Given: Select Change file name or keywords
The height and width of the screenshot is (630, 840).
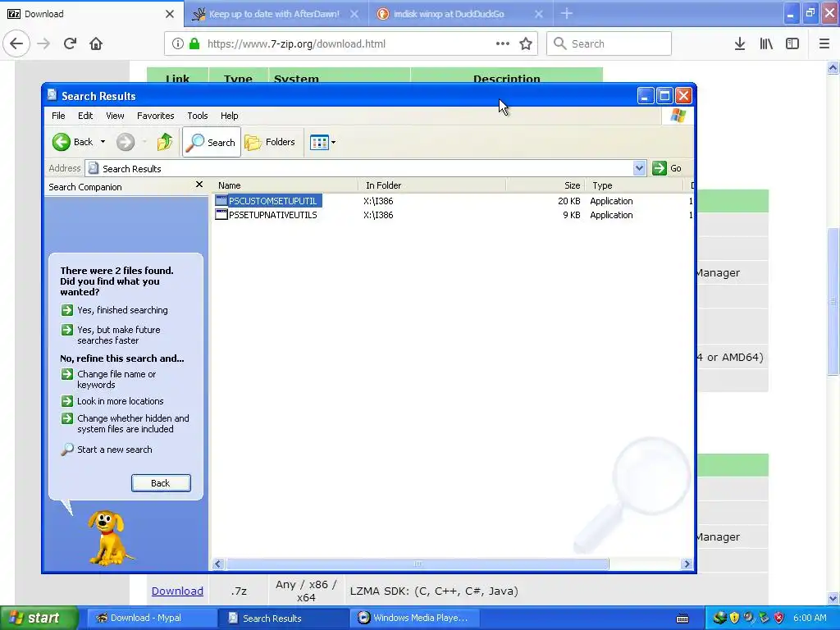Looking at the screenshot, I should point(116,379).
